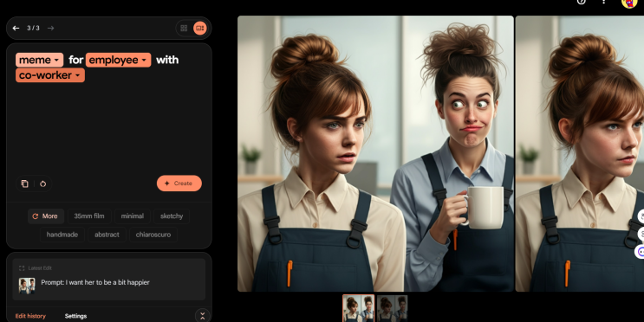
Task: Select the orange detail view toggle
Action: 200,28
